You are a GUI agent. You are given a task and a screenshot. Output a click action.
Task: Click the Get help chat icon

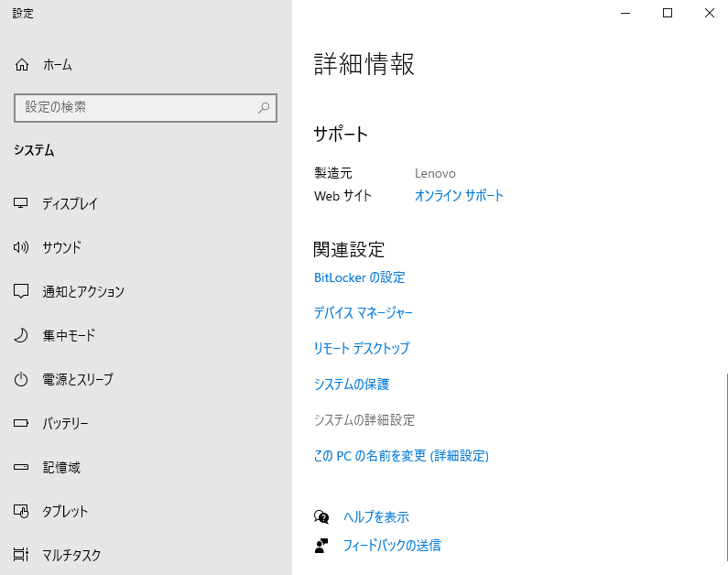pos(321,517)
